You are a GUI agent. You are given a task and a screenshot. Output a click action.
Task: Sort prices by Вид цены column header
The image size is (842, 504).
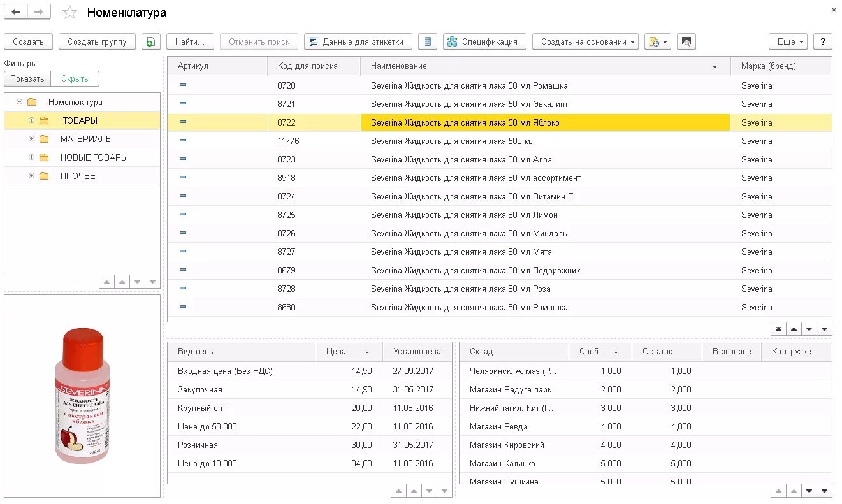(242, 352)
